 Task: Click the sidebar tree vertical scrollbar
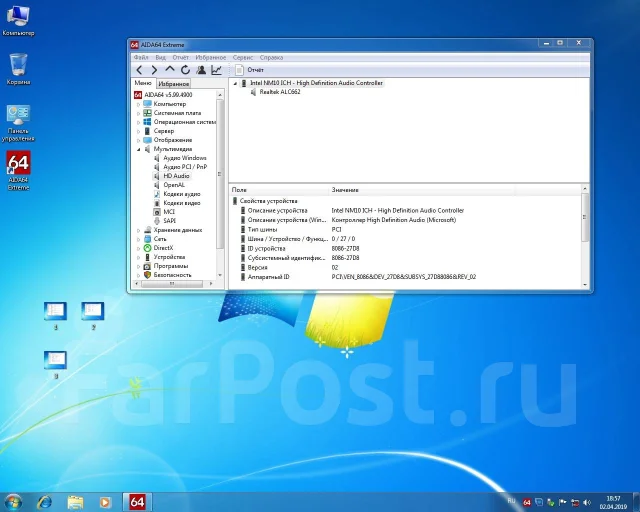tap(220, 185)
